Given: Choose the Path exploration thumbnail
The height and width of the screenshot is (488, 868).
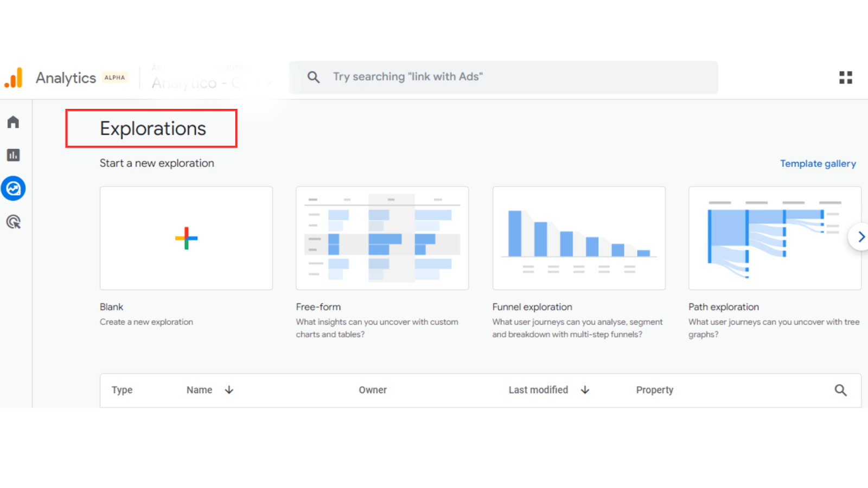Looking at the screenshot, I should (x=775, y=238).
